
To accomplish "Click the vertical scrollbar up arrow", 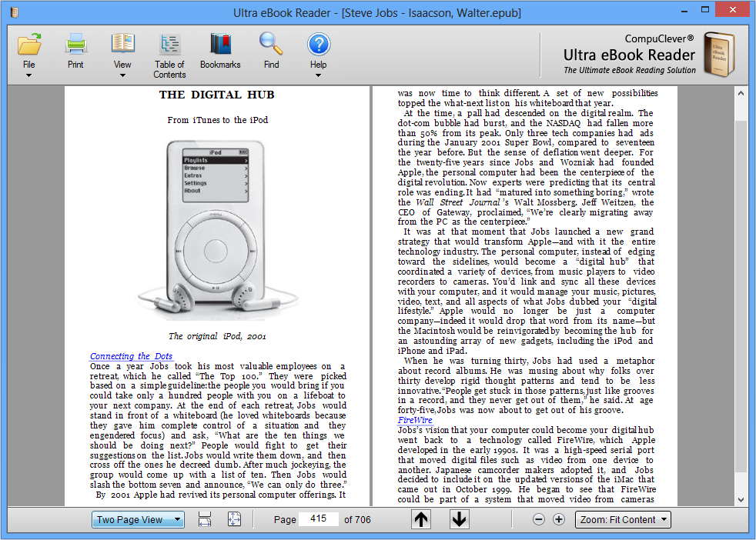I will 741,93.
